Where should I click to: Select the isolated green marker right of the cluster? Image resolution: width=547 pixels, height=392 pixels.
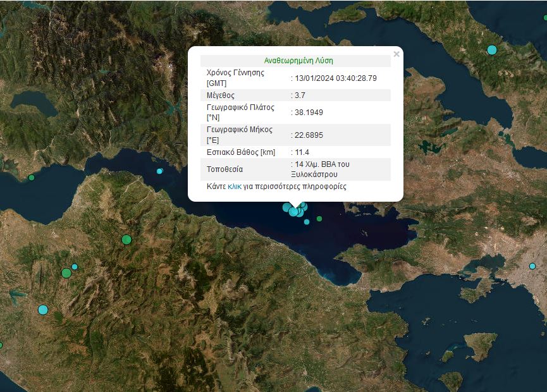[x=319, y=219]
